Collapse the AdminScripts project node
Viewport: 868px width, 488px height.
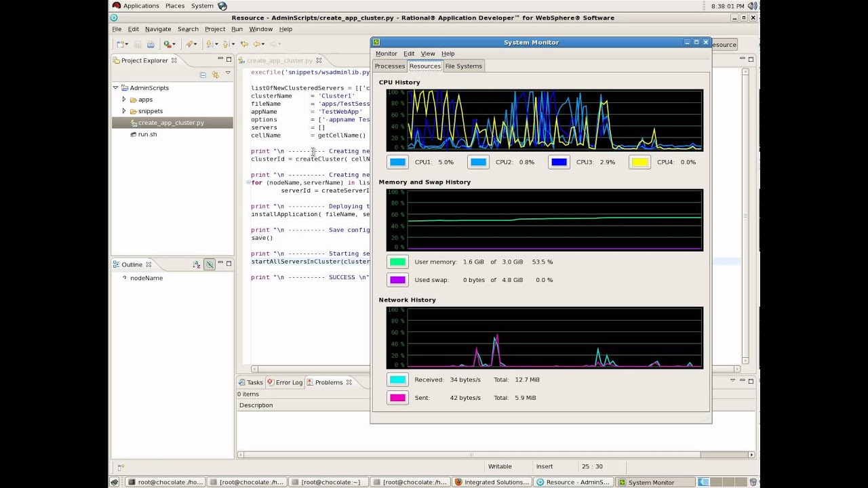tap(115, 88)
